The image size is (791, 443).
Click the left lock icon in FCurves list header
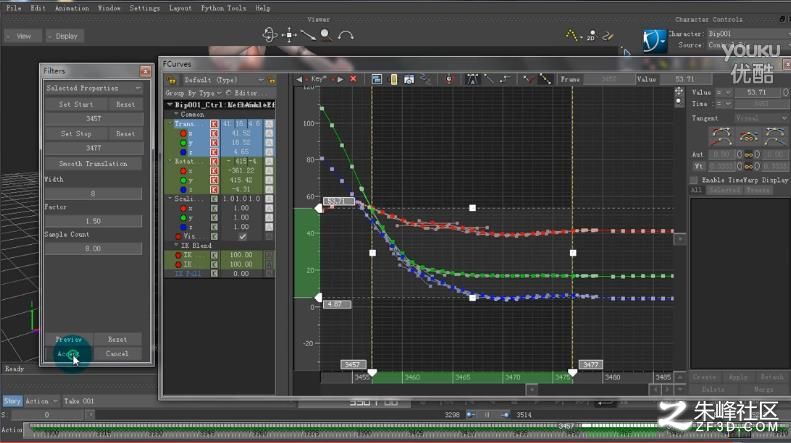[172, 80]
